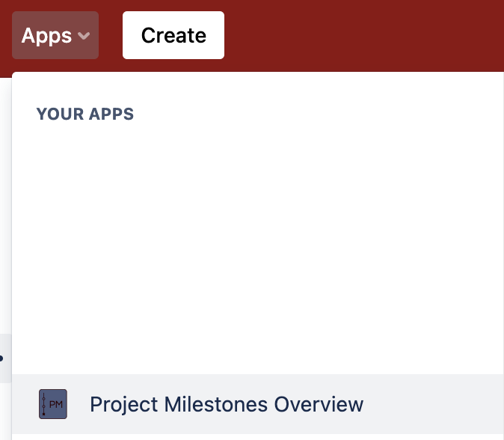Click the empty area of the apps panel
Viewport: 504px width, 440px height.
coord(254,239)
